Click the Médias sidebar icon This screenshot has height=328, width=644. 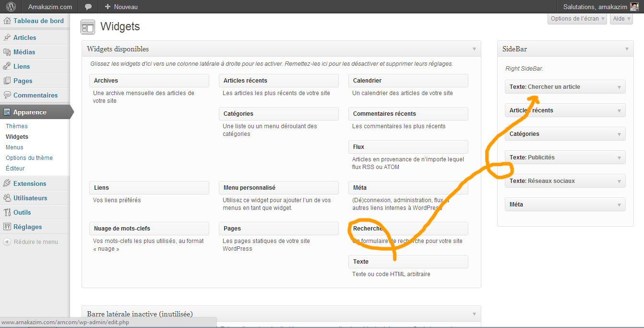pyautogui.click(x=7, y=52)
